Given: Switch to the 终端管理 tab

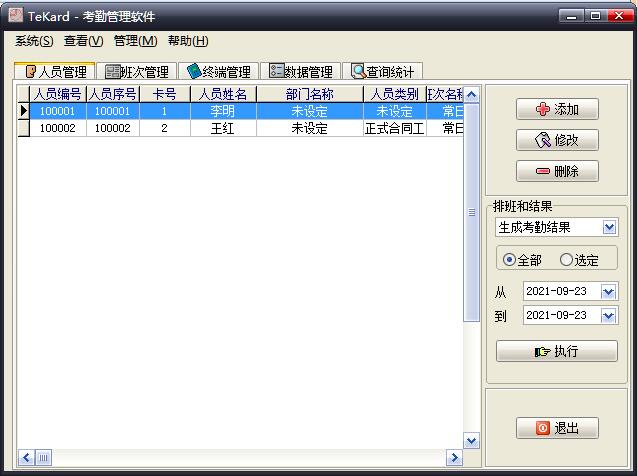Looking at the screenshot, I should pyautogui.click(x=219, y=71).
